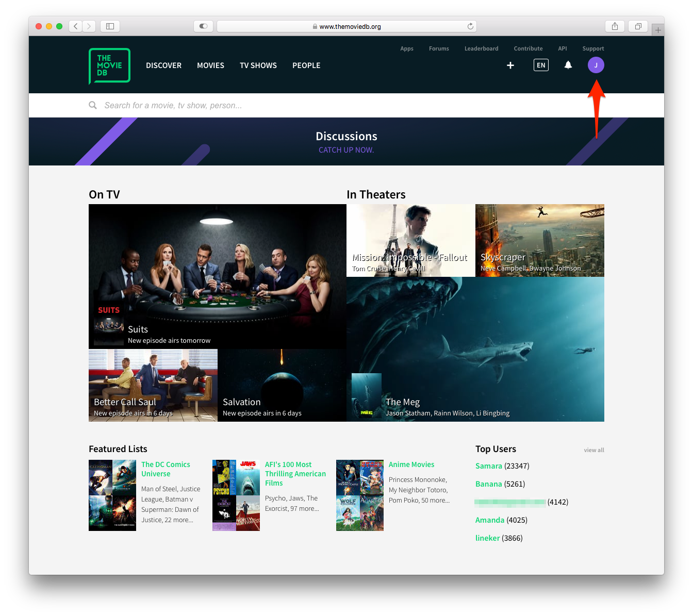693x616 pixels.
Task: Click the CATCH UP NOW link
Action: (x=346, y=149)
